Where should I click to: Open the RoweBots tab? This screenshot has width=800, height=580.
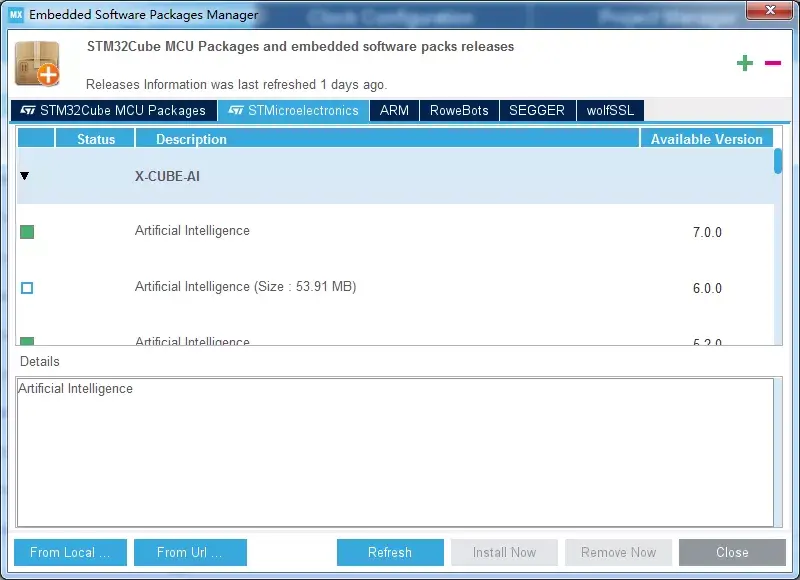click(x=459, y=110)
